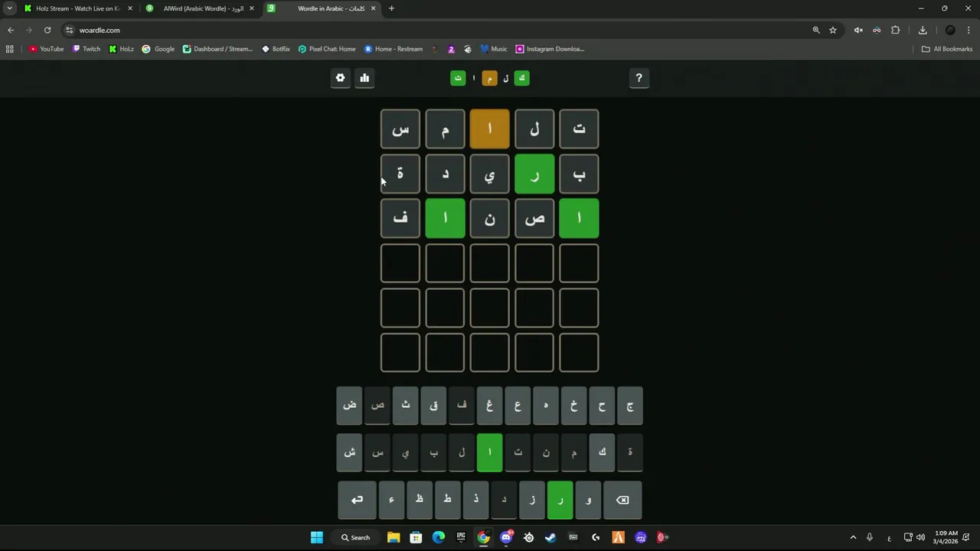
Task: Open the Pixel Chat: Home bookmark
Action: [x=327, y=49]
